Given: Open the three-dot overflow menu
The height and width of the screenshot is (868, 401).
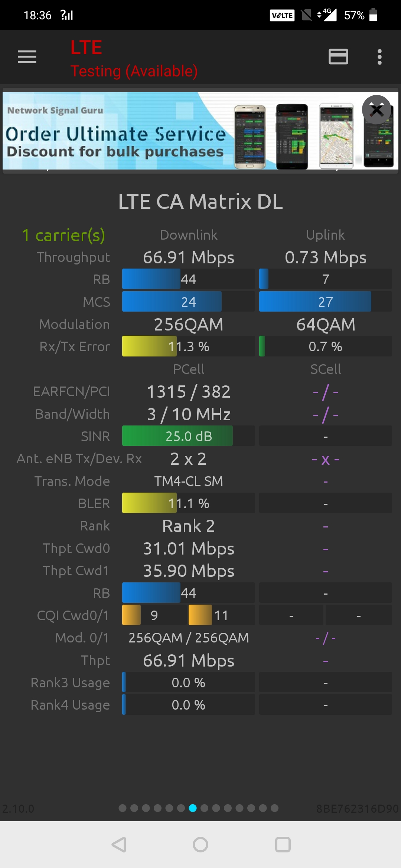Looking at the screenshot, I should 379,57.
